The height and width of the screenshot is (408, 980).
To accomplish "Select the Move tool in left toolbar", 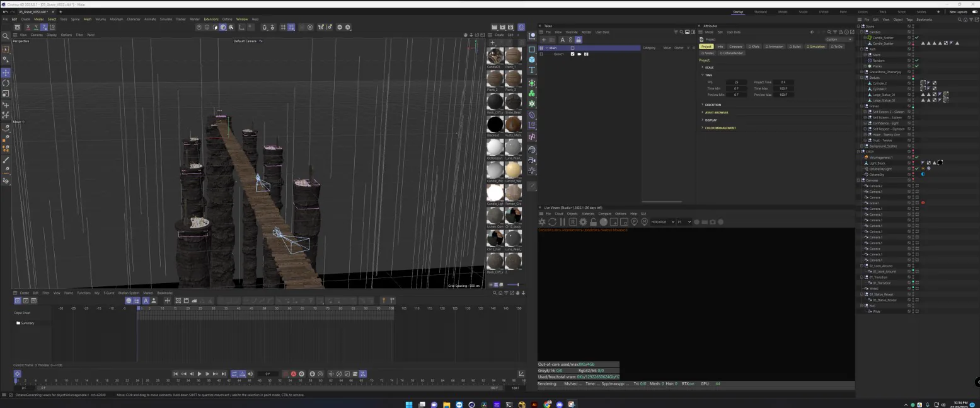I will [6, 73].
